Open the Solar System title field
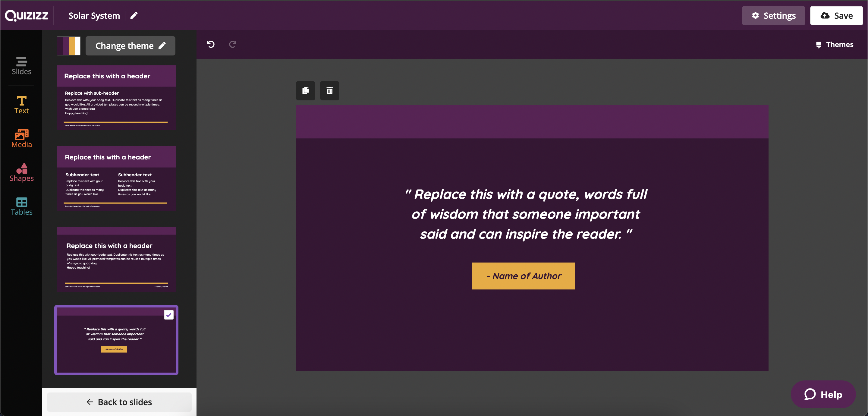This screenshot has width=868, height=416. pyautogui.click(x=94, y=15)
